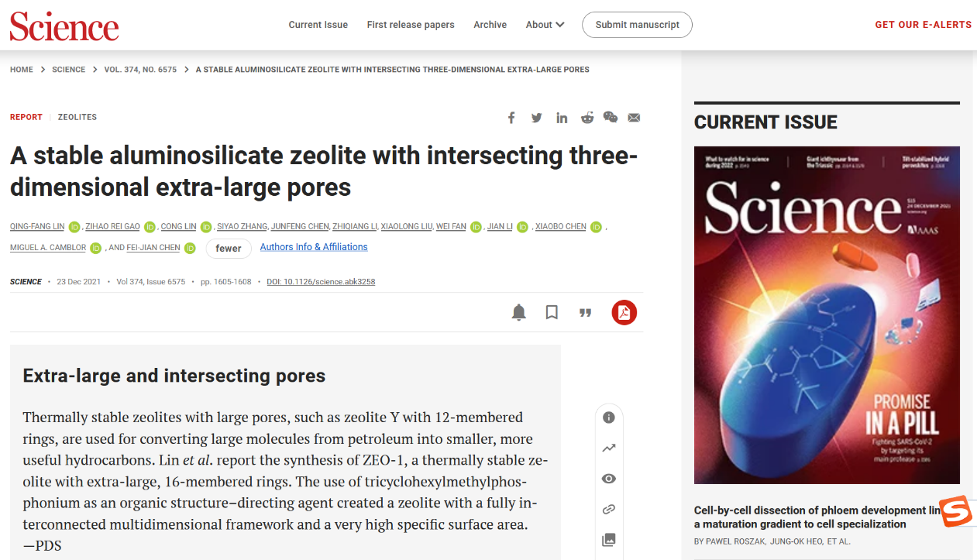Image resolution: width=977 pixels, height=560 pixels.
Task: Share article on Facebook
Action: click(511, 118)
